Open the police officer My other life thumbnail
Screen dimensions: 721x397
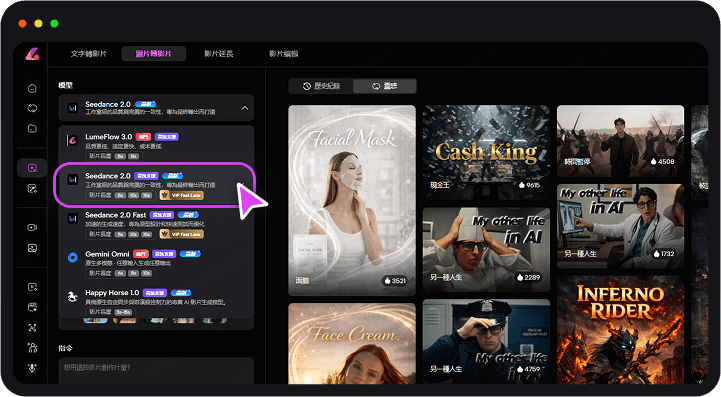pos(486,341)
